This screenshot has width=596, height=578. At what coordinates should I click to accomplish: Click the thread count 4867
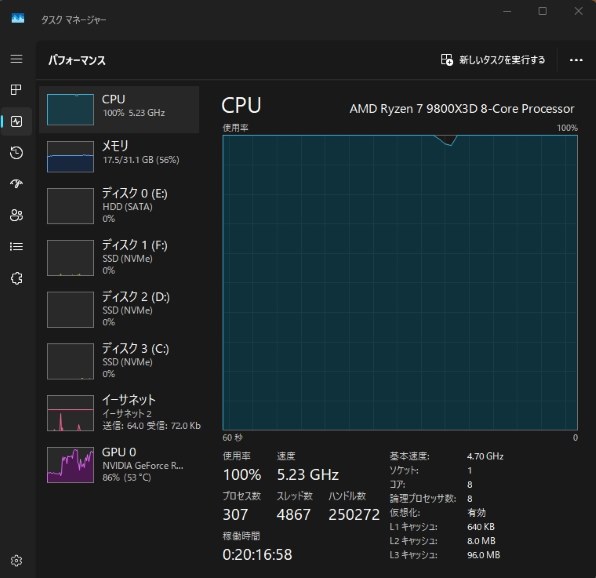tap(293, 515)
